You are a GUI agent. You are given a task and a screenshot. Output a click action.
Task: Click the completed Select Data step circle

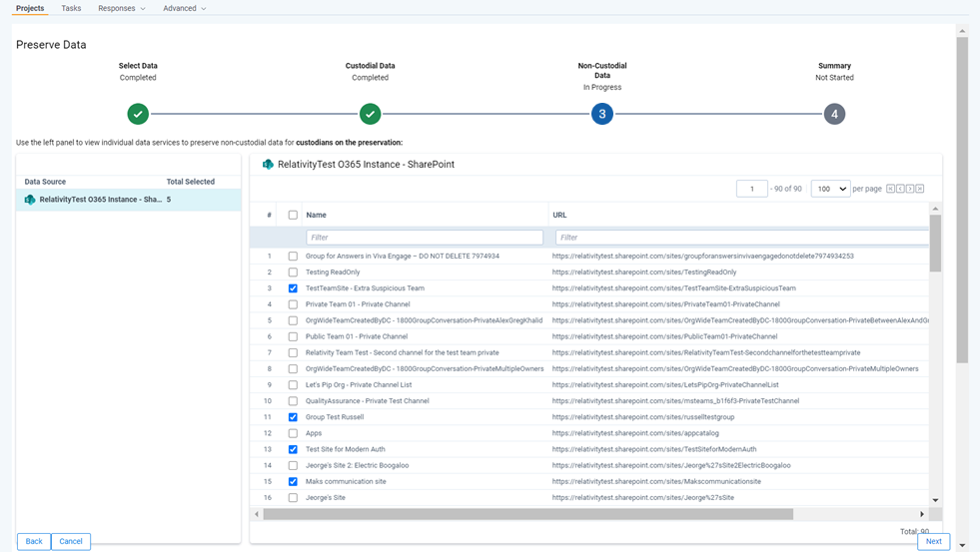pos(138,114)
